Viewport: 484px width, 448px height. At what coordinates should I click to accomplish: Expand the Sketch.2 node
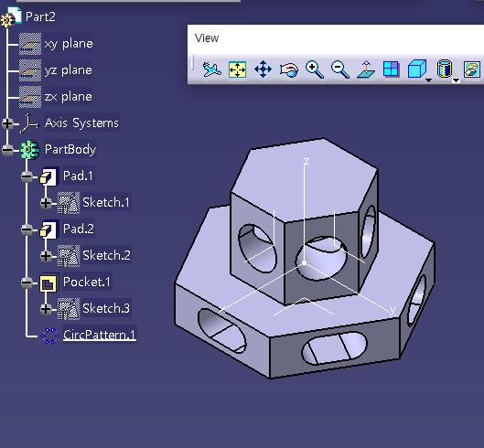46,256
